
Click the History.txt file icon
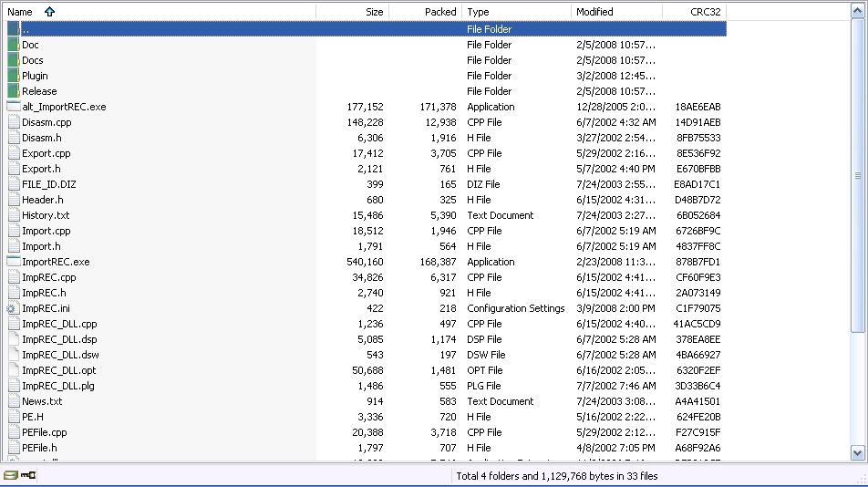14,215
